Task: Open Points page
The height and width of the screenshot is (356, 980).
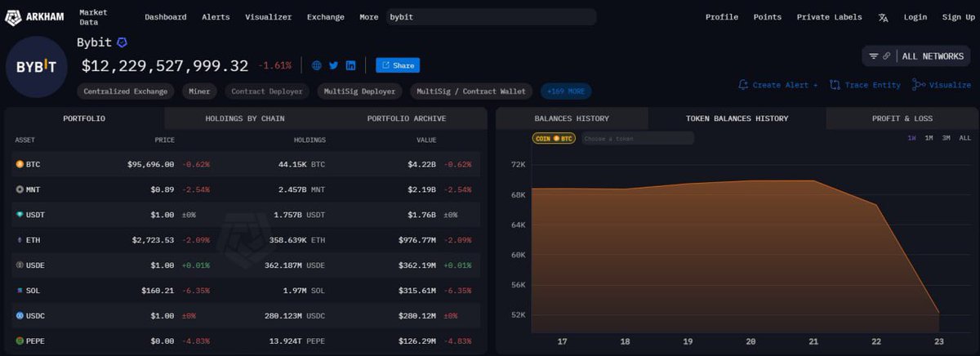Action: pos(768,17)
